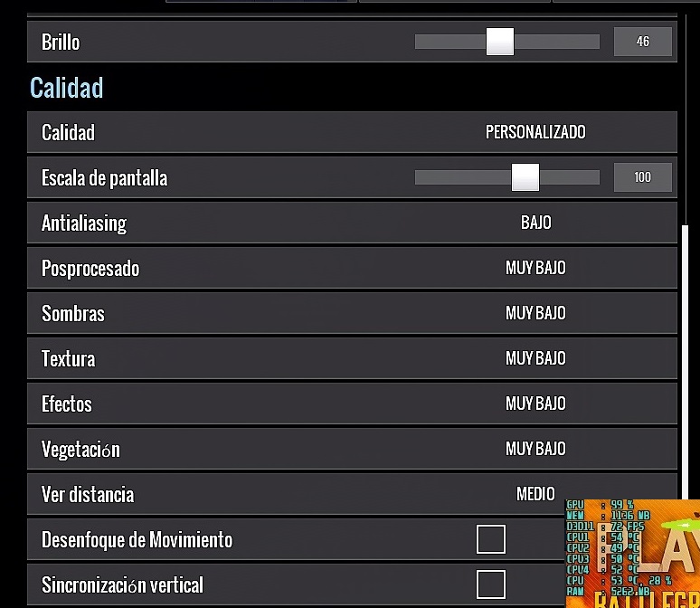This screenshot has width=700, height=608.
Task: Click the CPU2 49 °C overlay readout
Action: point(603,548)
